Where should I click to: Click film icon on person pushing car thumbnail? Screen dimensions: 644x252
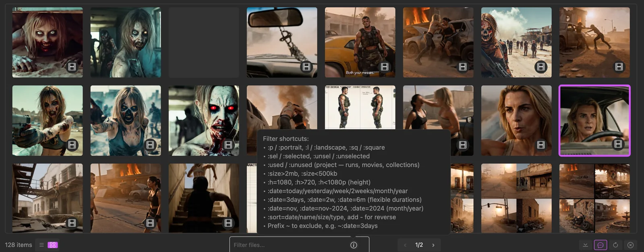point(619,67)
